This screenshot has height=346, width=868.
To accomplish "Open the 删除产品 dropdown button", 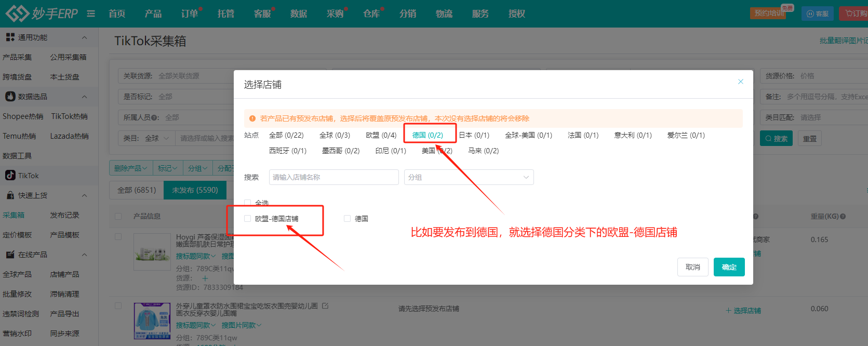I will 131,168.
